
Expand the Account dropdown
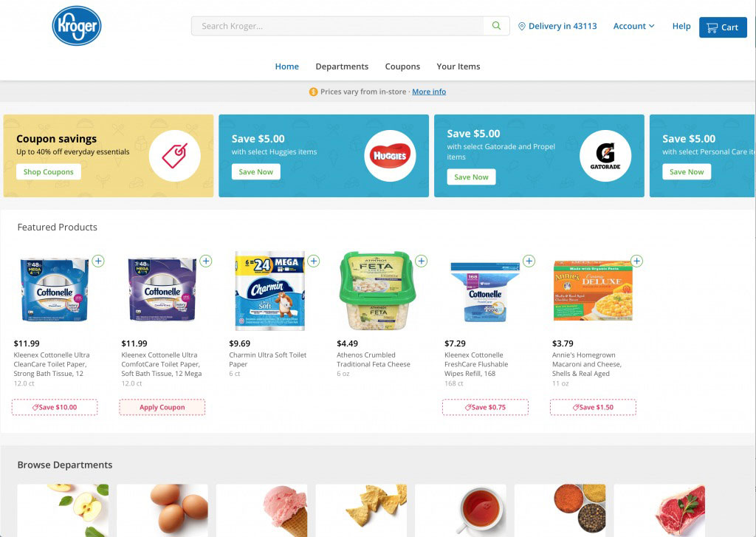pyautogui.click(x=633, y=26)
